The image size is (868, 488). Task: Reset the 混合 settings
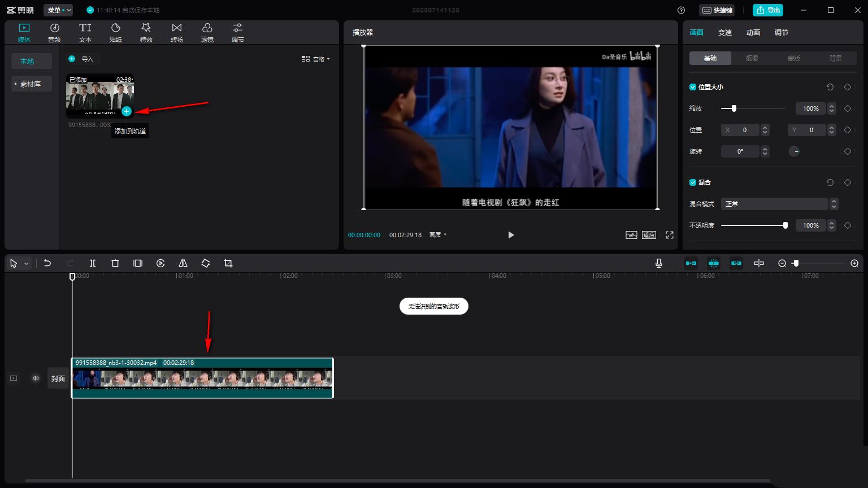coord(830,182)
